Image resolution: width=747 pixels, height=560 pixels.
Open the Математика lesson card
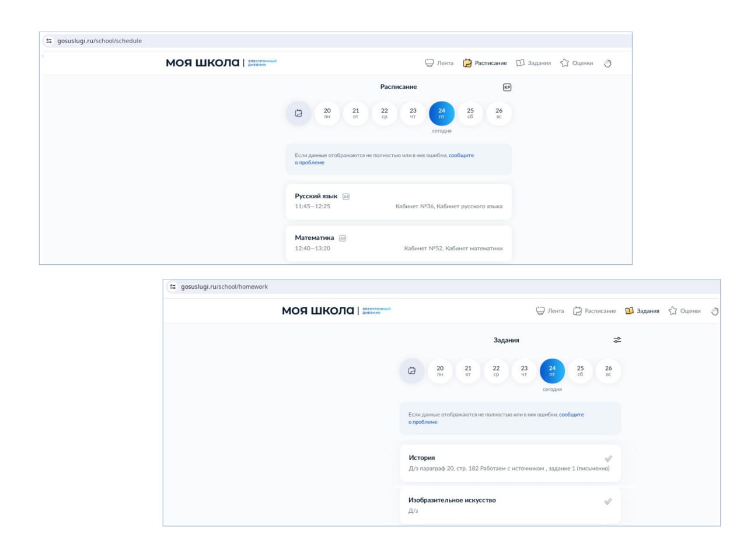pyautogui.click(x=398, y=243)
